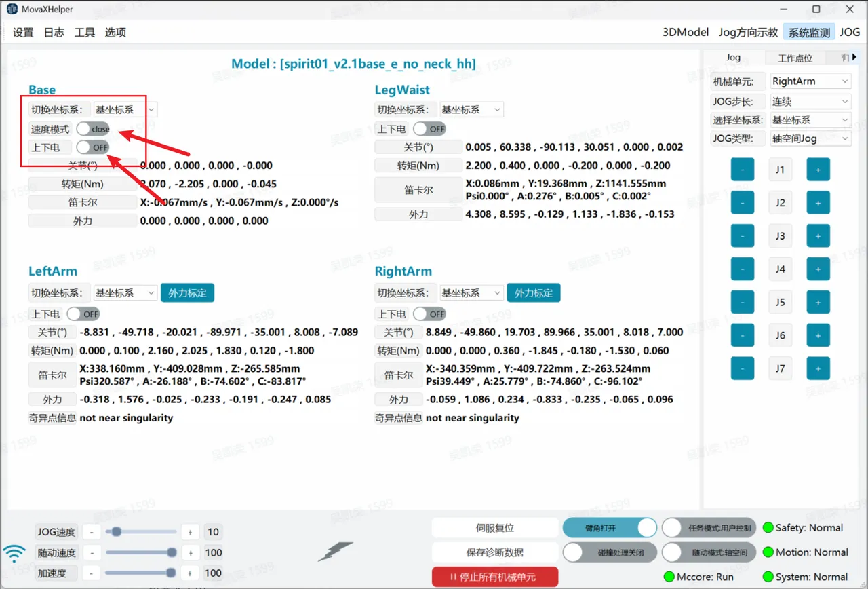The width and height of the screenshot is (868, 589).
Task: Open the mechanical unit RightArm dropdown
Action: click(x=810, y=81)
